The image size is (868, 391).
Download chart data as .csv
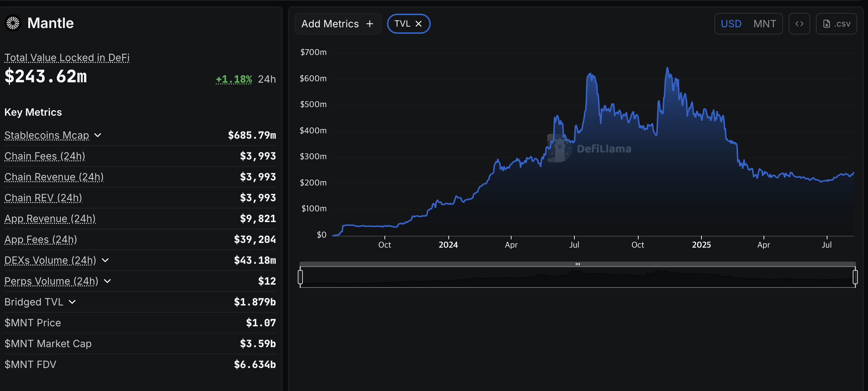pyautogui.click(x=836, y=24)
